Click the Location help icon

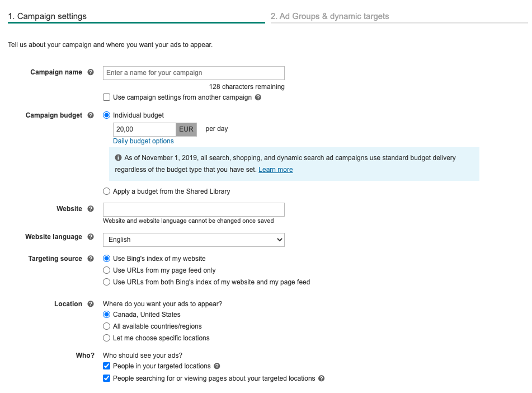(91, 303)
